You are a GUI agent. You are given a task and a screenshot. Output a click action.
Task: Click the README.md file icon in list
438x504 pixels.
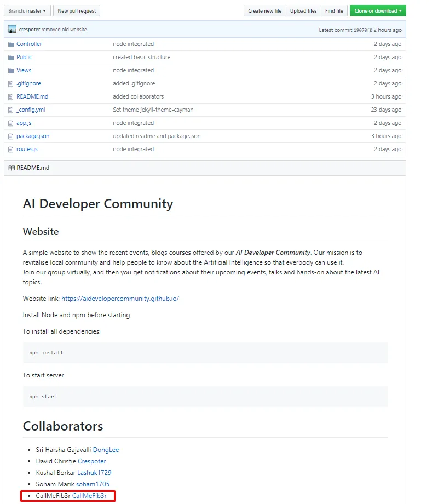coord(10,97)
